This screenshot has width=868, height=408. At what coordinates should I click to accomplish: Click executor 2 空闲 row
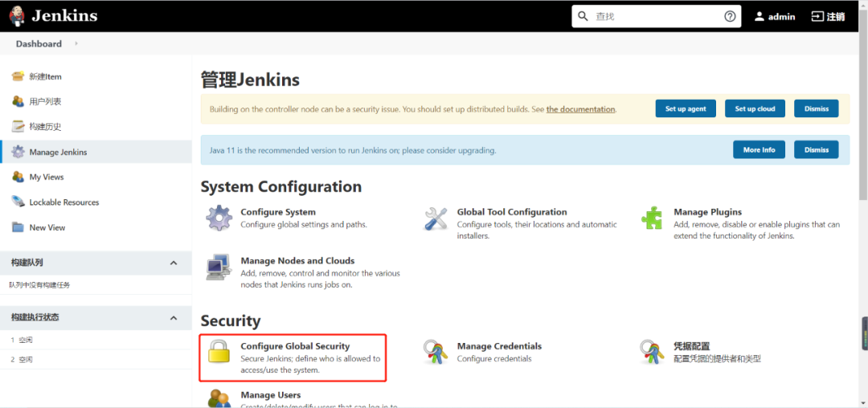(x=96, y=359)
